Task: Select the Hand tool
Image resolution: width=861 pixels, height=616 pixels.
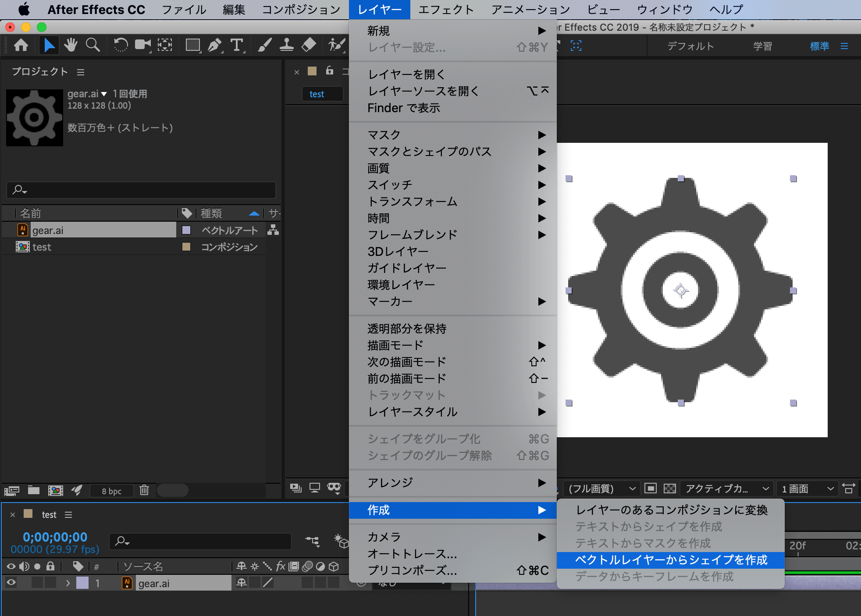Action: [x=71, y=45]
